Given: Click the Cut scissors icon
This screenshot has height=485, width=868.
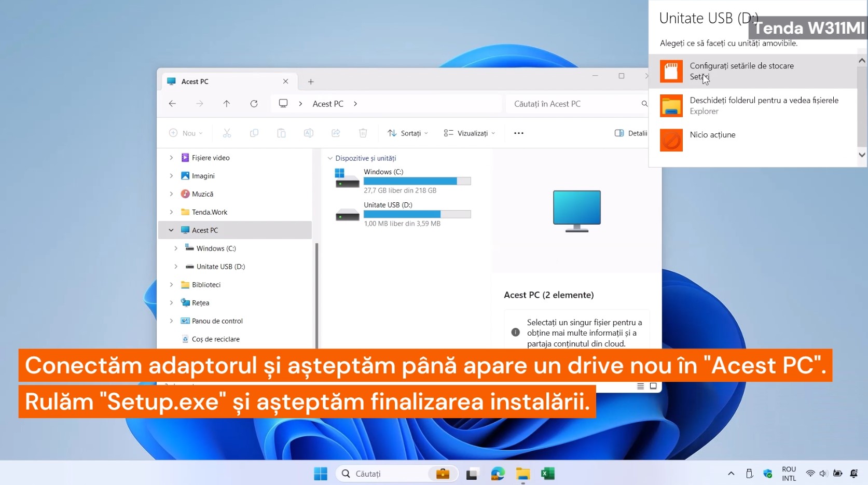Looking at the screenshot, I should (227, 133).
